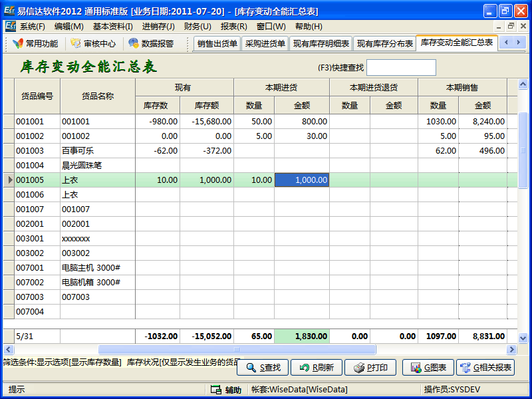Switch to the 销售出货单 tab
Image resolution: width=532 pixels, height=399 pixels.
pos(217,43)
